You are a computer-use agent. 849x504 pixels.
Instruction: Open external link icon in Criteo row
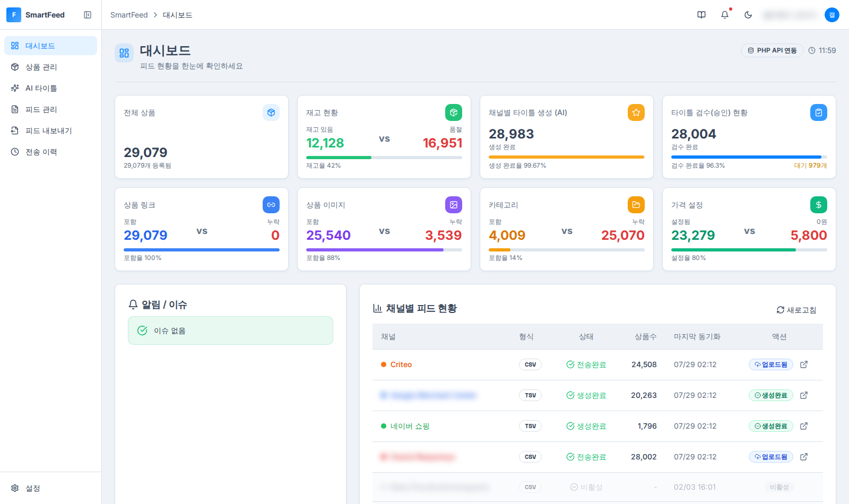coord(804,364)
